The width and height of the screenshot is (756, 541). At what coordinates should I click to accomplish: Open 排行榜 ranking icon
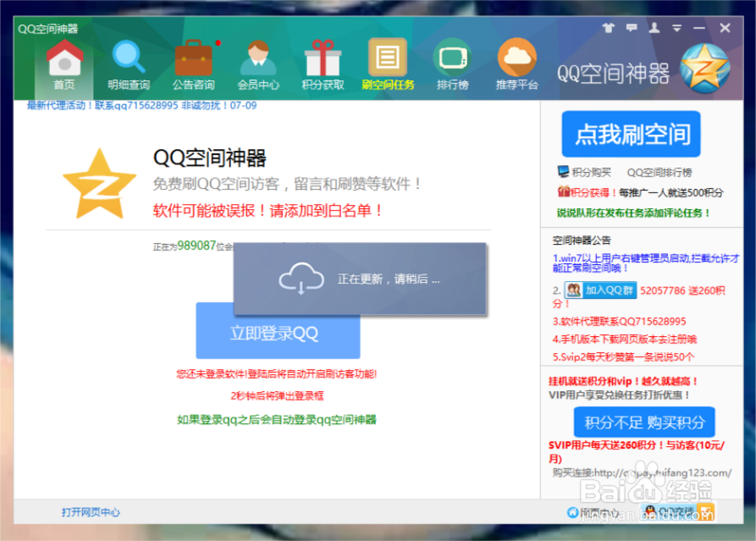tap(452, 65)
